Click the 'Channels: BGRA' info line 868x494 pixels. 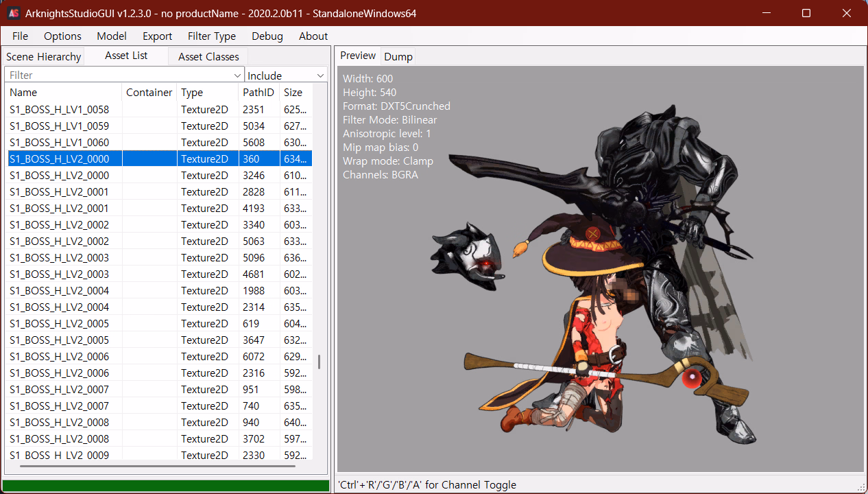[x=381, y=175]
